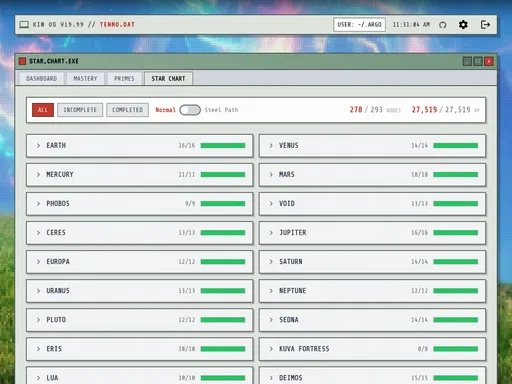
Task: Switch to the Dashboard tab
Action: [41, 79]
